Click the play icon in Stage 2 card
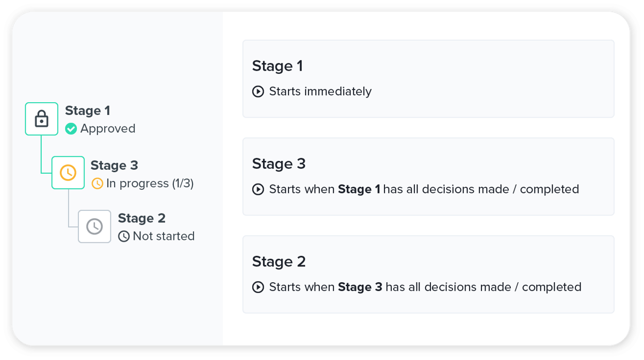 tap(258, 287)
